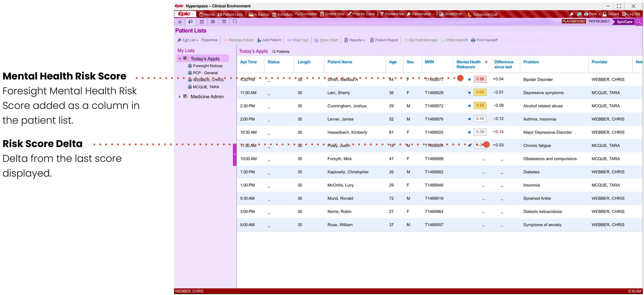Go to Home in the red toolbar
Image resolution: width=644 pixels, height=295 pixels.
[207, 14]
